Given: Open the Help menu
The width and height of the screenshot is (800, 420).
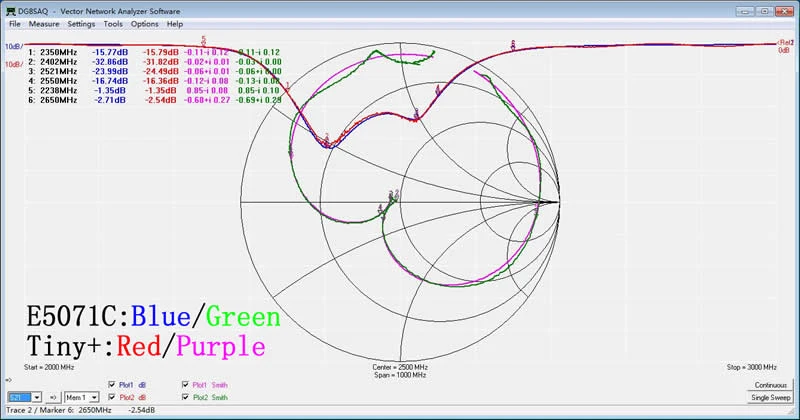Looking at the screenshot, I should click(x=174, y=24).
